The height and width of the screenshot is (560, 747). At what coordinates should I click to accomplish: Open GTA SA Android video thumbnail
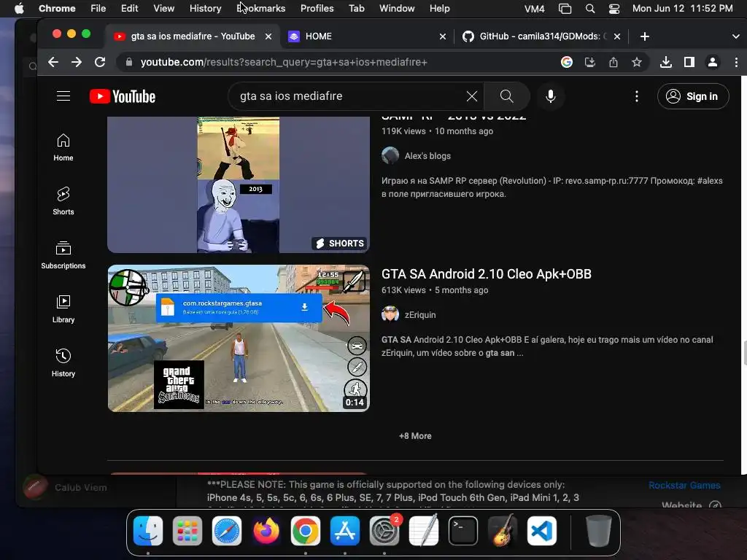click(239, 338)
